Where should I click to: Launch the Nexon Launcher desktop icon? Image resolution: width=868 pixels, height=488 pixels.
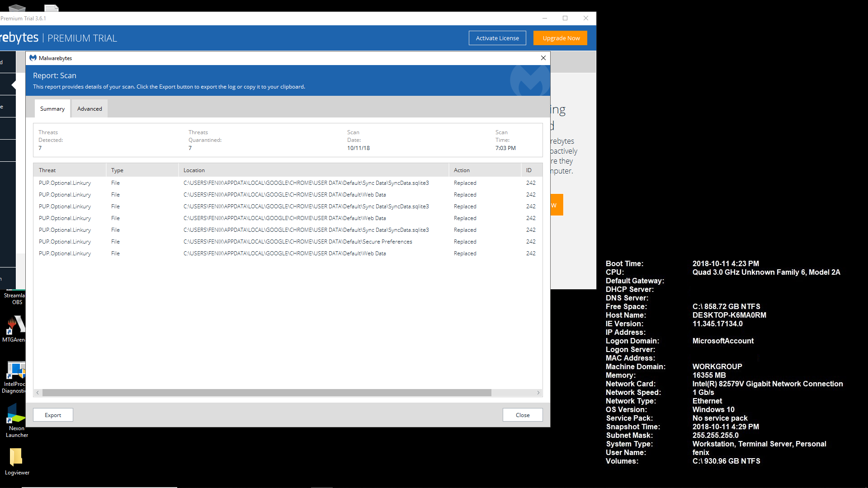(x=16, y=421)
